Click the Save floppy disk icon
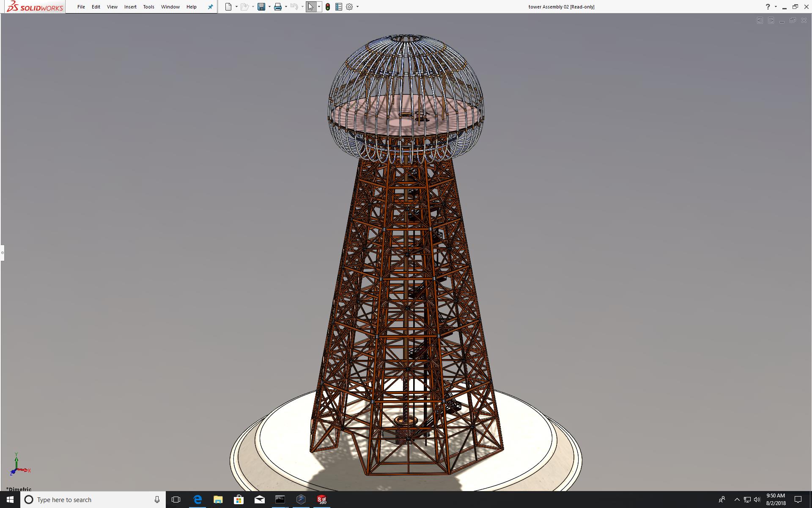This screenshot has height=508, width=812. 261,7
